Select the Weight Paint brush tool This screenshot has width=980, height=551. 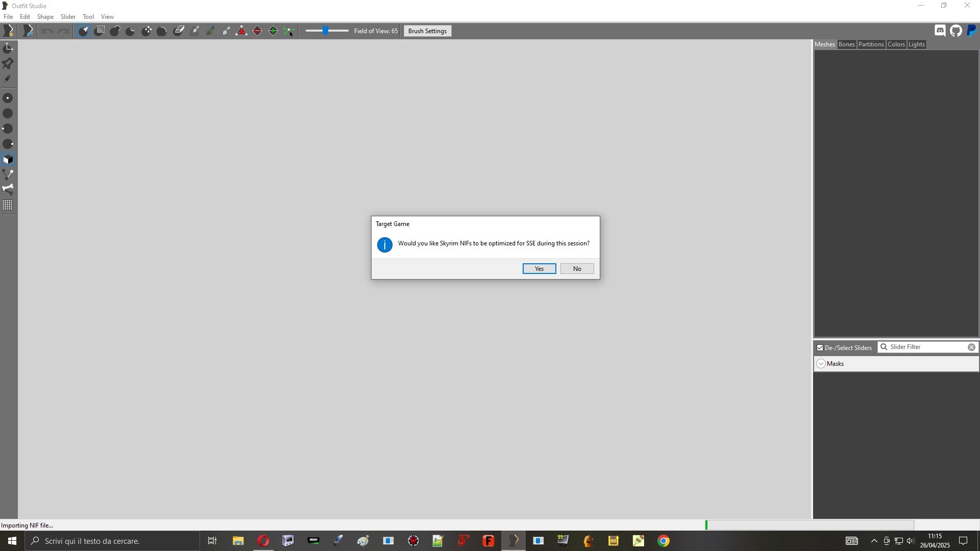pyautogui.click(x=194, y=31)
